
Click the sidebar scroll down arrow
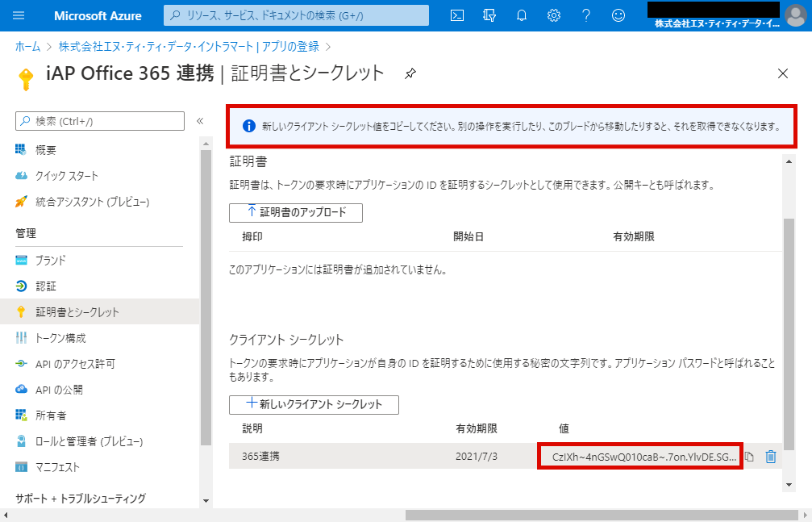point(206,501)
